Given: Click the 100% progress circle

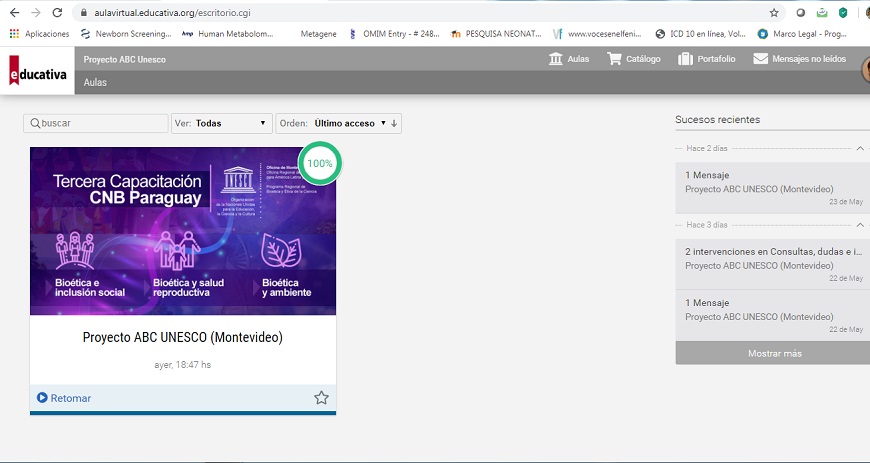Looking at the screenshot, I should [320, 163].
